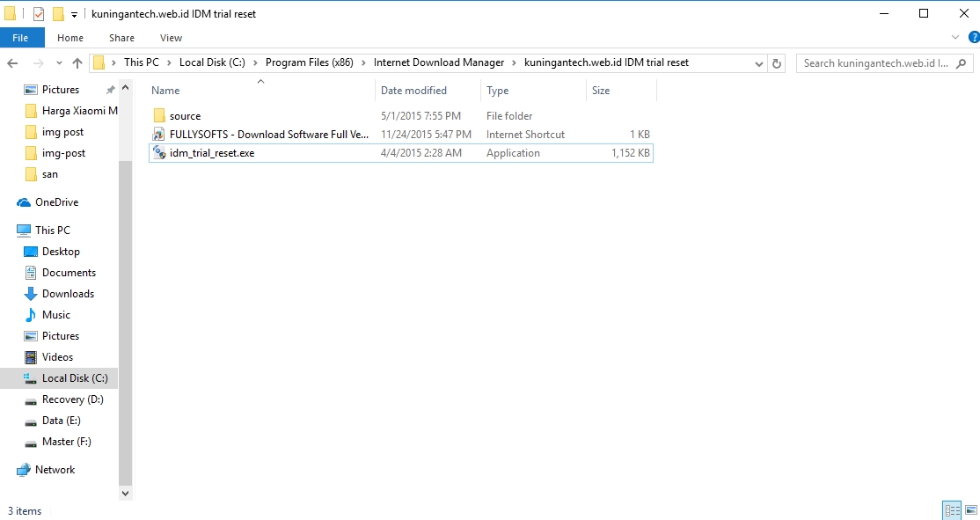
Task: Open OneDrive in navigation pane
Action: [x=48, y=202]
